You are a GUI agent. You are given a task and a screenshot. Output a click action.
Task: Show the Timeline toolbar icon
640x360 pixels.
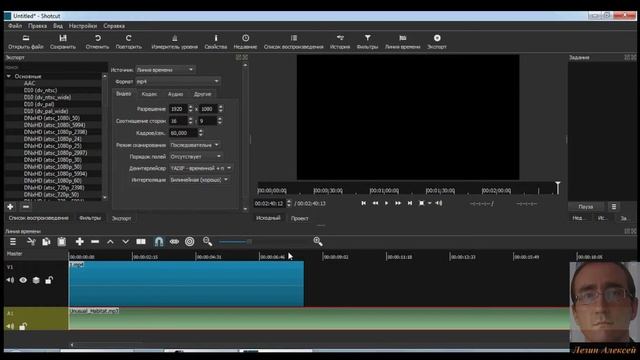click(x=402, y=38)
